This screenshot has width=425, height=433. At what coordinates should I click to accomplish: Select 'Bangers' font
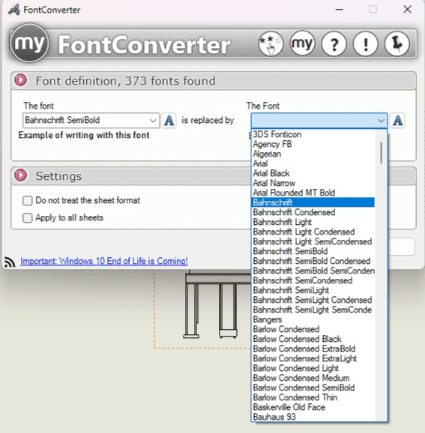click(313, 319)
